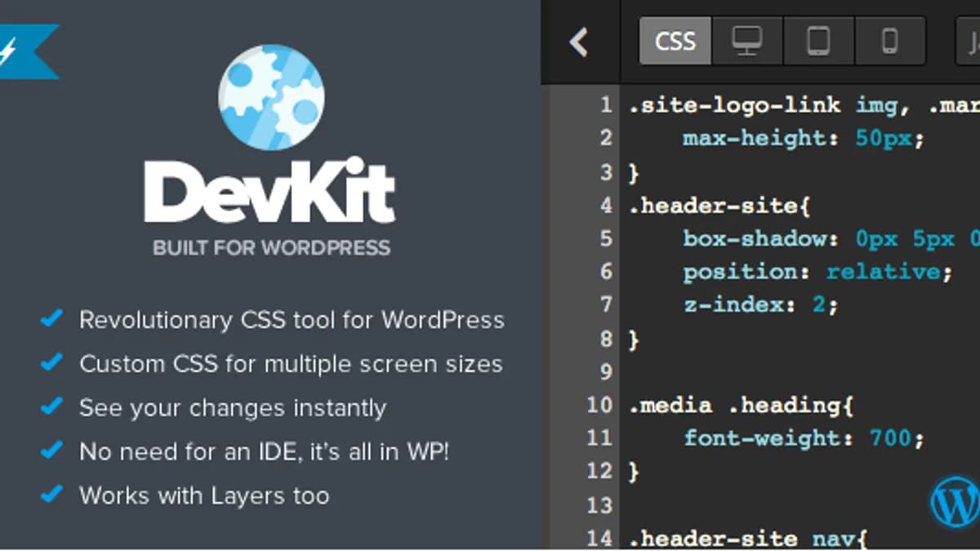The width and height of the screenshot is (980, 551).
Task: Click the DevKit globe gears logo
Action: pyautogui.click(x=271, y=98)
